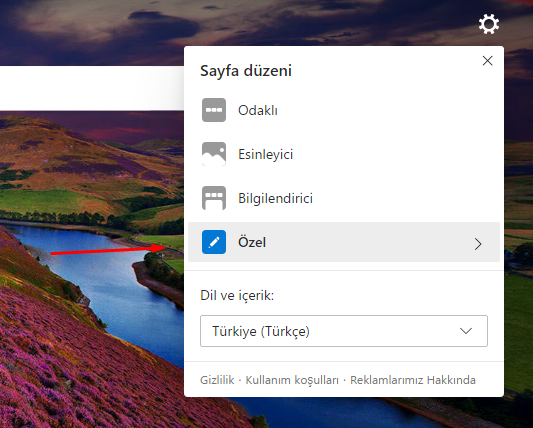Screen dimensions: 533x428
Task: Click the Esinleyici picture icon
Action: [x=214, y=154]
